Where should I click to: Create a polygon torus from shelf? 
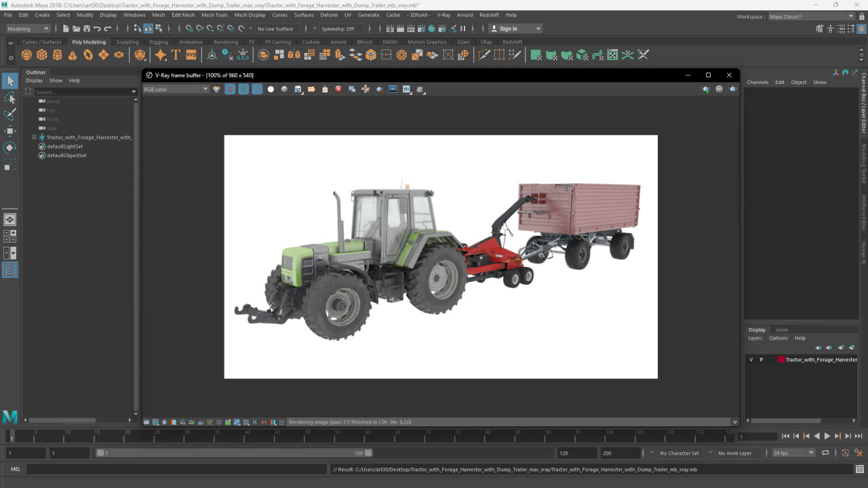(88, 55)
